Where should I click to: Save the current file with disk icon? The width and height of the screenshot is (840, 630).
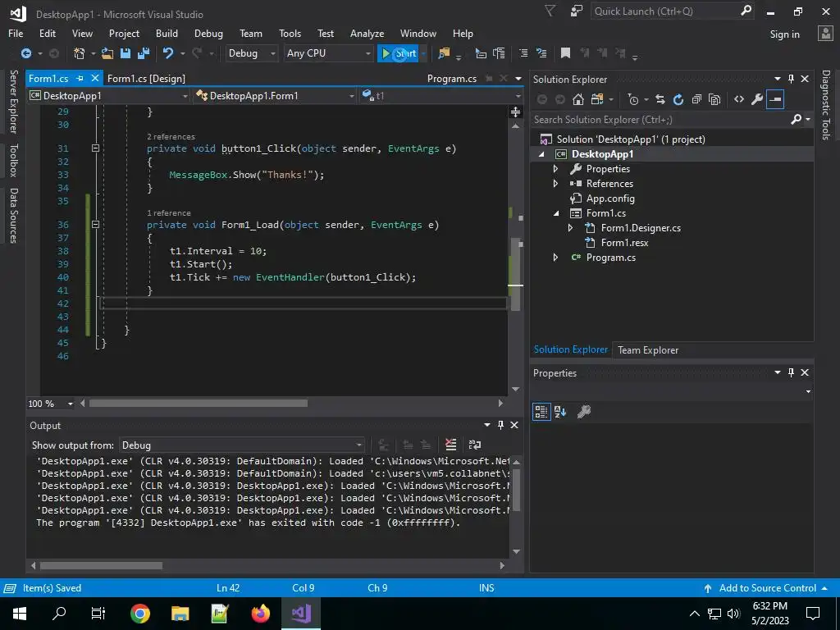(x=126, y=53)
